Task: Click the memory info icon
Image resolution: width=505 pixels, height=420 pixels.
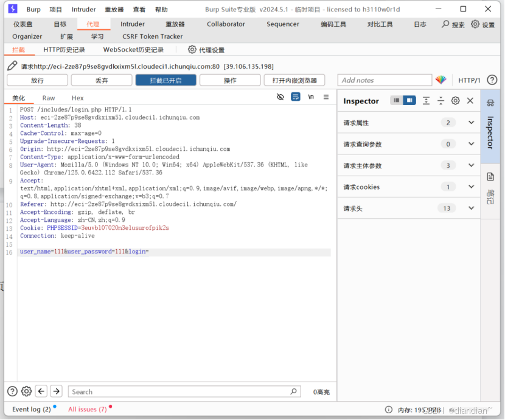Action: click(x=389, y=410)
